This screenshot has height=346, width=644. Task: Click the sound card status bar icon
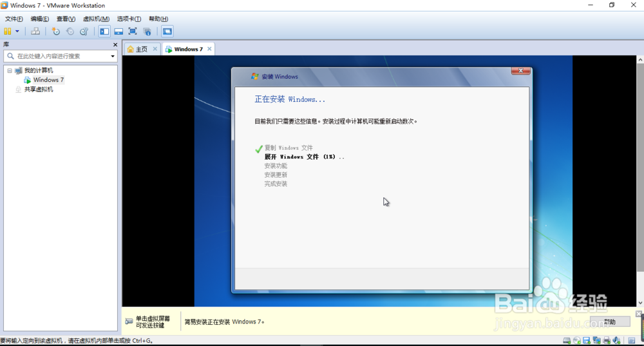pos(616,340)
